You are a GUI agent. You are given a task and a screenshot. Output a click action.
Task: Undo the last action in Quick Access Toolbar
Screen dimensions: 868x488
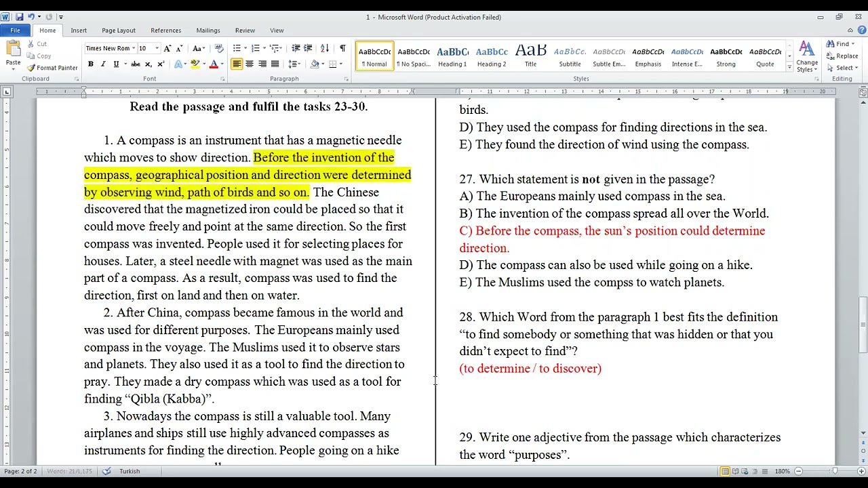pos(31,17)
